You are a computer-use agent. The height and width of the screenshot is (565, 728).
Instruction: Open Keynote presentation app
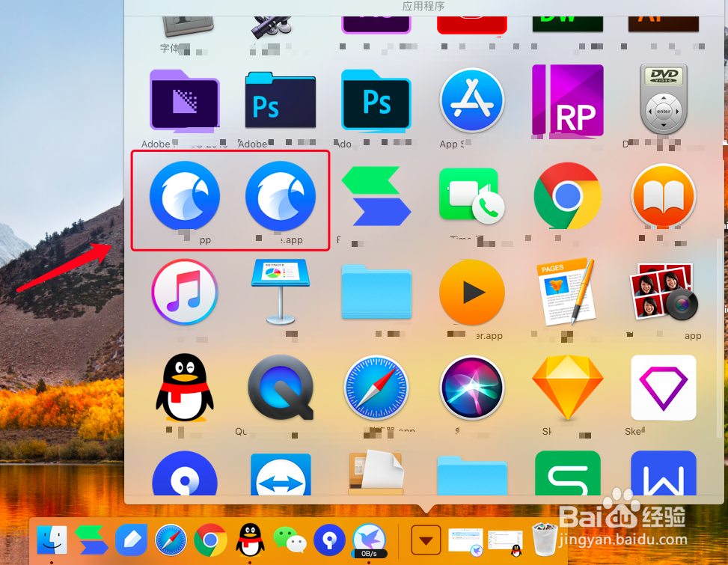click(x=281, y=292)
